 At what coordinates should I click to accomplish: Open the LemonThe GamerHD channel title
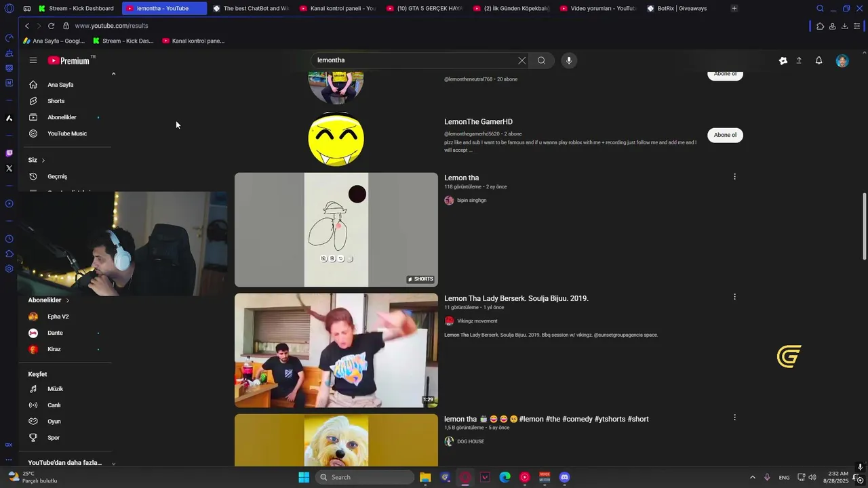(x=478, y=122)
